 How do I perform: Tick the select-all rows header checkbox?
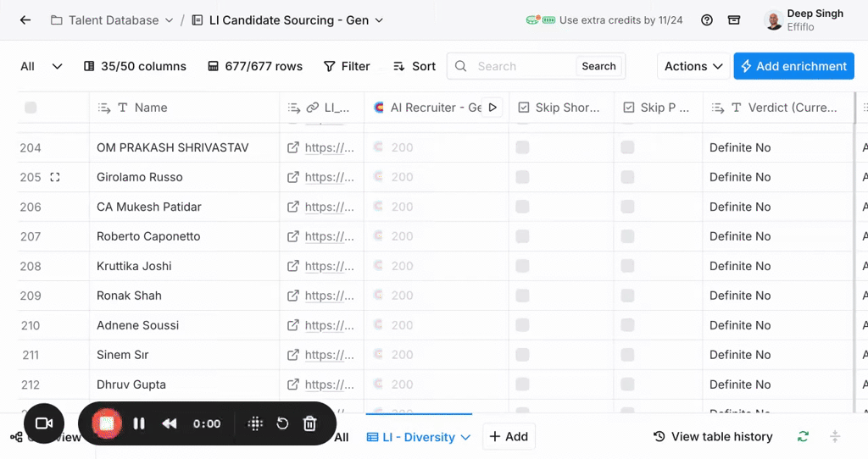(x=31, y=108)
